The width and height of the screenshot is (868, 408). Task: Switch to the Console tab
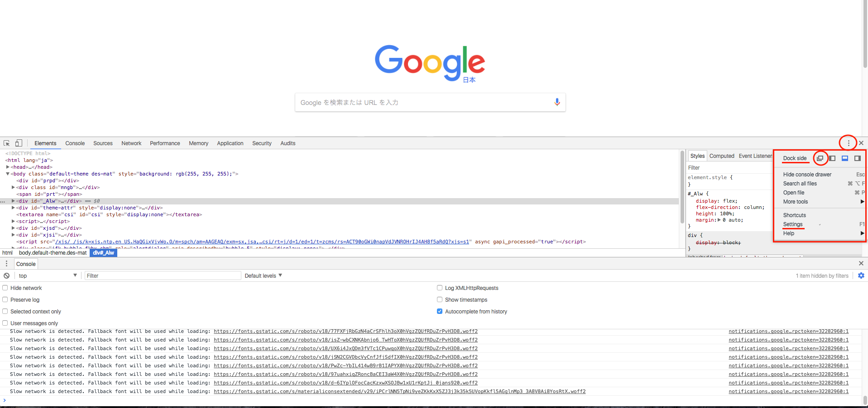pyautogui.click(x=75, y=143)
